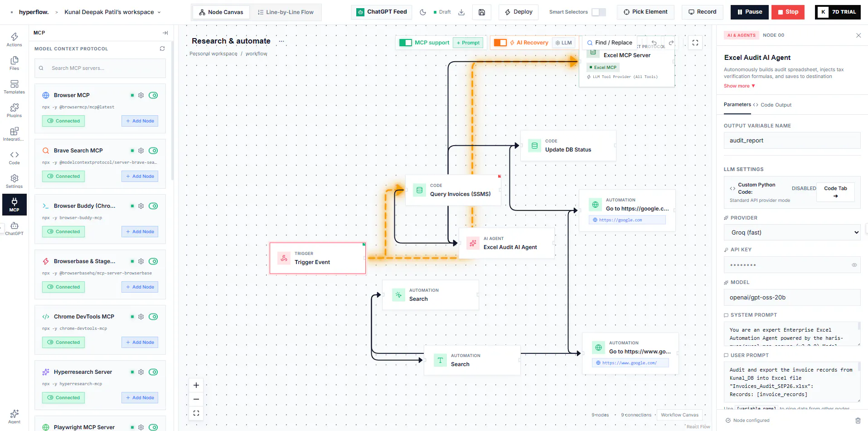The width and height of the screenshot is (868, 431).
Task: Delete the node using the trash icon
Action: 858,421
